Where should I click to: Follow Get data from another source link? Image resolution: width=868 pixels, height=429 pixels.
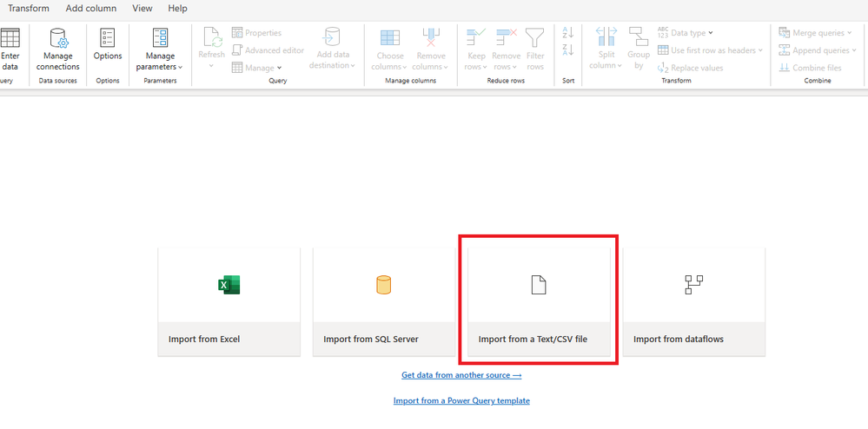pos(461,375)
